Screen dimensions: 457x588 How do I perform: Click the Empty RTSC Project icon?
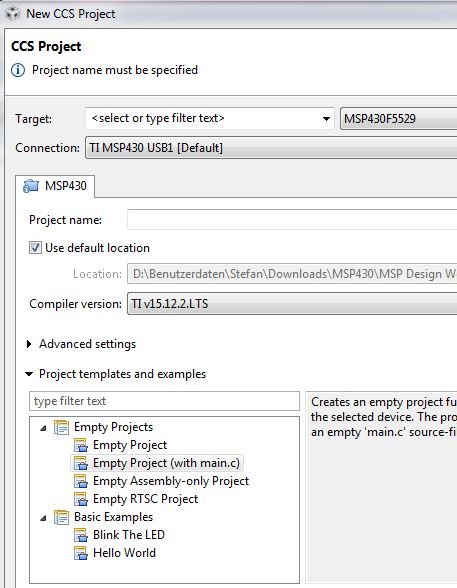tap(81, 499)
